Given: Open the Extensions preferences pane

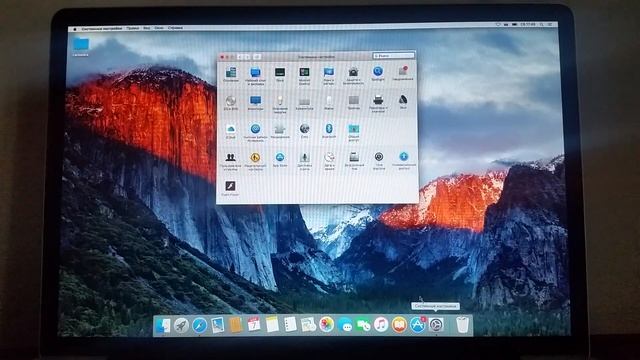Looking at the screenshot, I should click(x=280, y=129).
